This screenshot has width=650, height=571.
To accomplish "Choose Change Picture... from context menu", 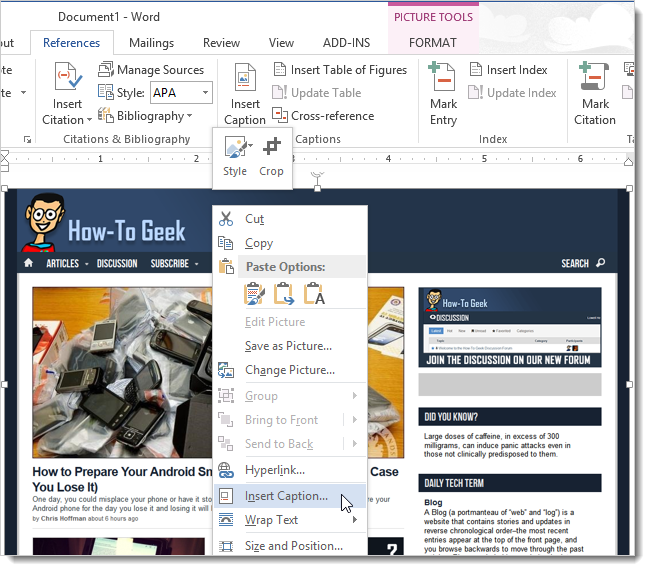I will click(290, 370).
